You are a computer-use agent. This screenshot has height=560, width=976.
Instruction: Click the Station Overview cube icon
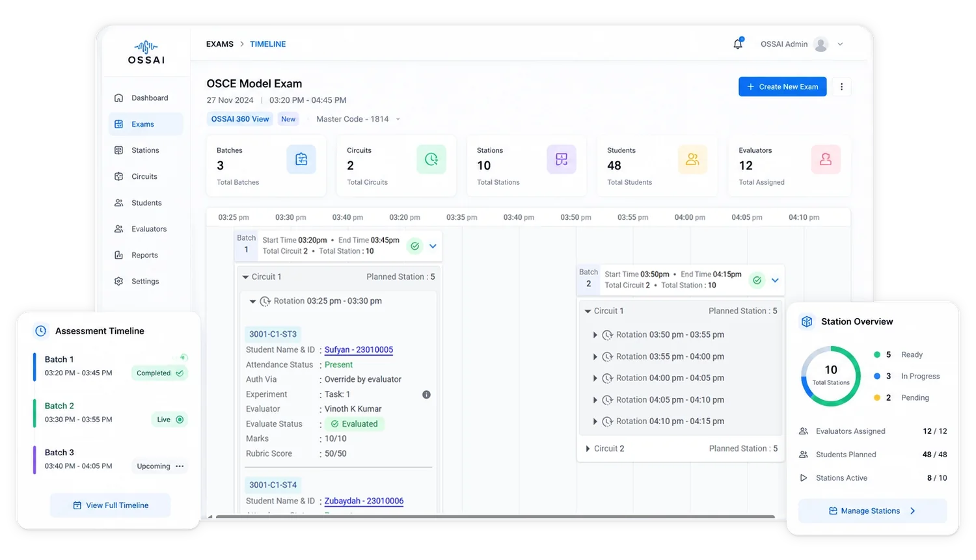(x=807, y=321)
